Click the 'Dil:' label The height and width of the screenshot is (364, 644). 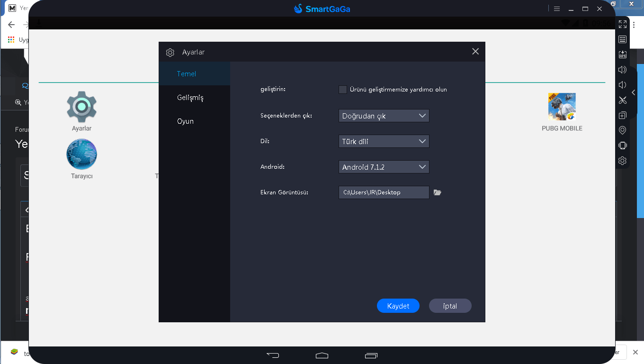[265, 141]
